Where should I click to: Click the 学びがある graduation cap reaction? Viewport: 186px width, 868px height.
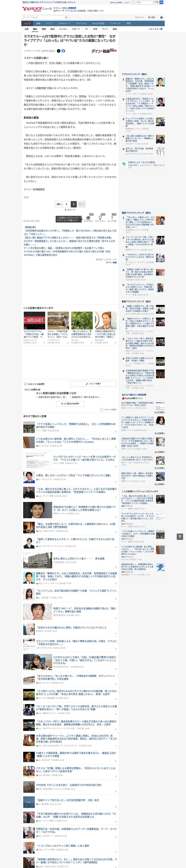coord(89,218)
